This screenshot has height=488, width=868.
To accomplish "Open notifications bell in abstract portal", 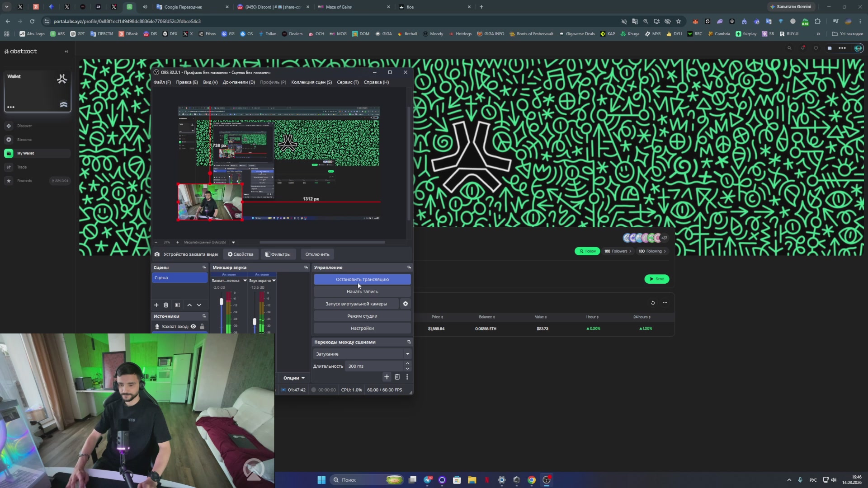I will [x=803, y=48].
